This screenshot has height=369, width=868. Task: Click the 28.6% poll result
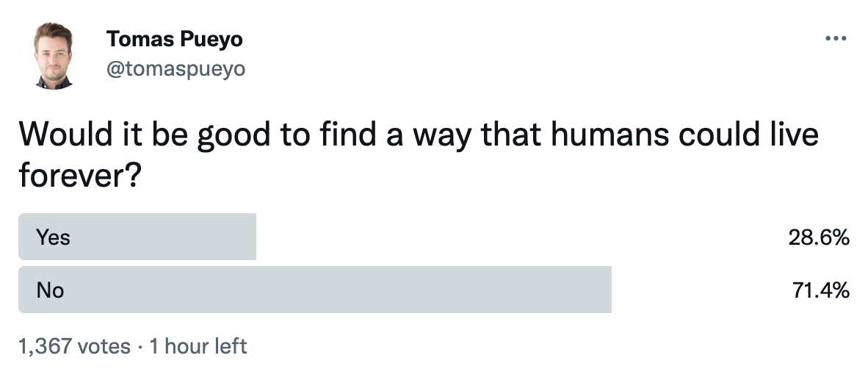click(x=820, y=237)
